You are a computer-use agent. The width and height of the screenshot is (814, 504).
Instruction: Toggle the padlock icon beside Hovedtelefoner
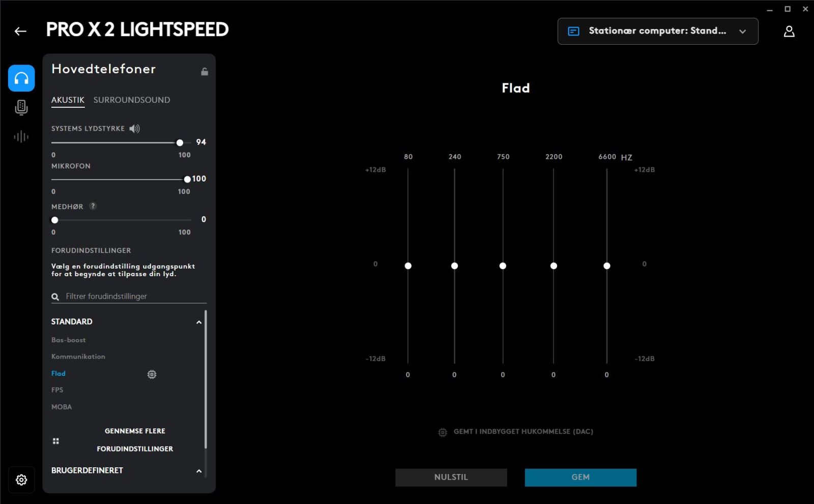[205, 71]
